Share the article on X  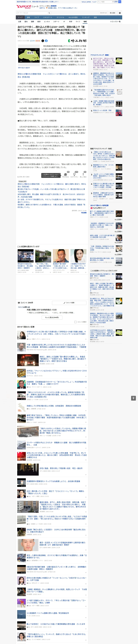point(43,41)
